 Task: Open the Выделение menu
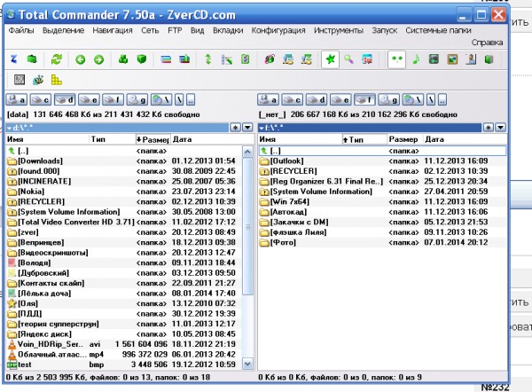point(63,30)
